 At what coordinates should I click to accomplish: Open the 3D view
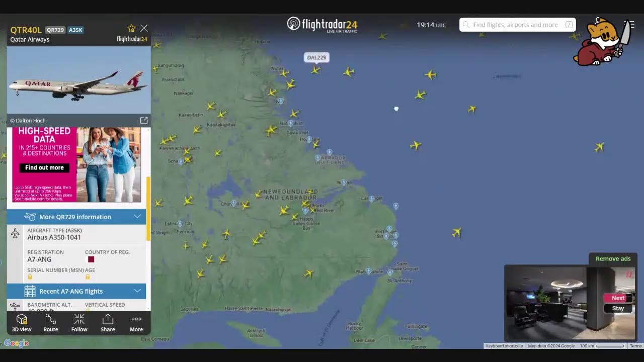(x=22, y=323)
